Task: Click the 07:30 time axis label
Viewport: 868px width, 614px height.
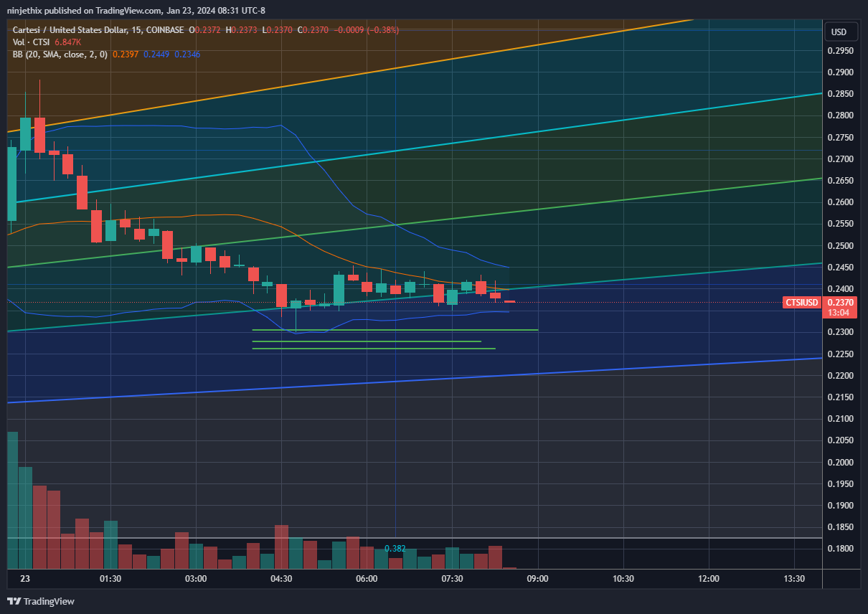Action: click(x=452, y=579)
